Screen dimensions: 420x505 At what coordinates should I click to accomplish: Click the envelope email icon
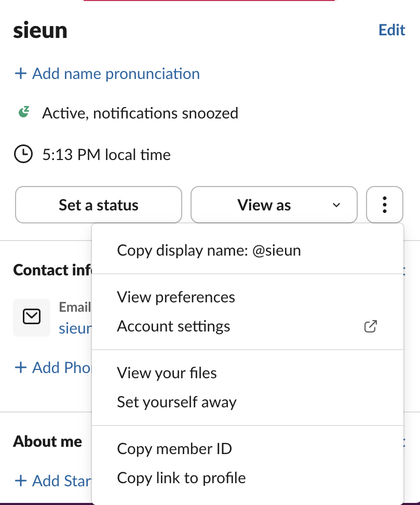[32, 317]
